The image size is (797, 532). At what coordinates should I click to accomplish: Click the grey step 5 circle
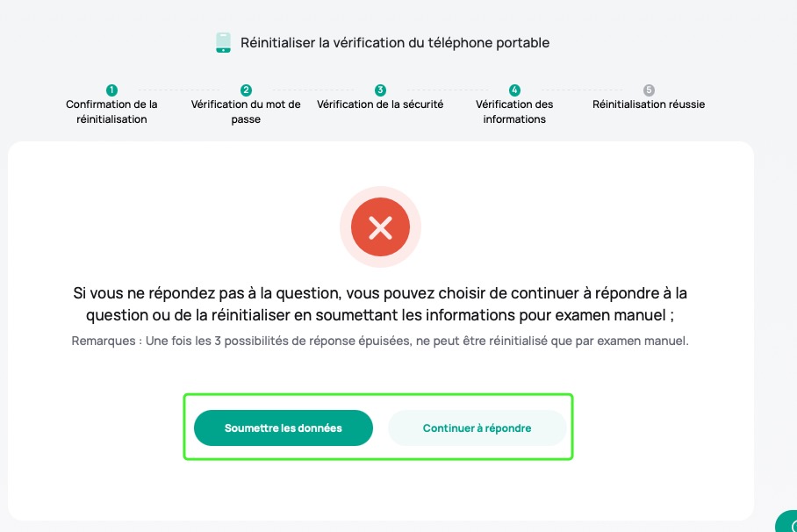click(649, 90)
